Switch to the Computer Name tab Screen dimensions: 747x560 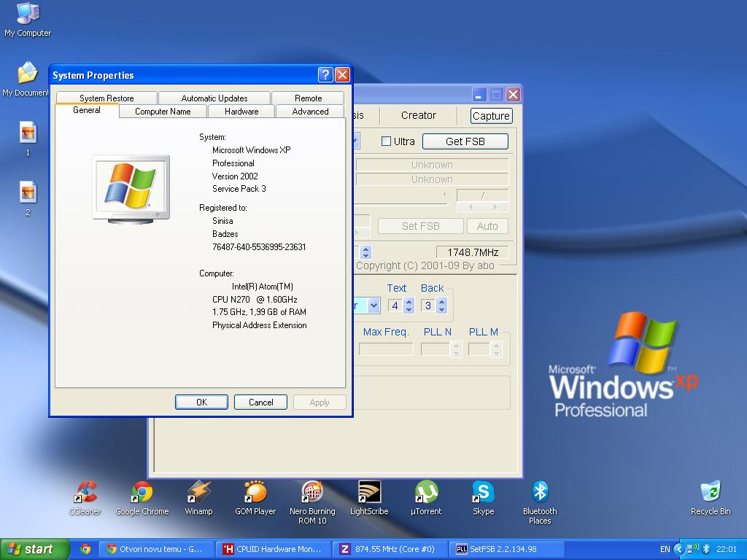pos(163,112)
